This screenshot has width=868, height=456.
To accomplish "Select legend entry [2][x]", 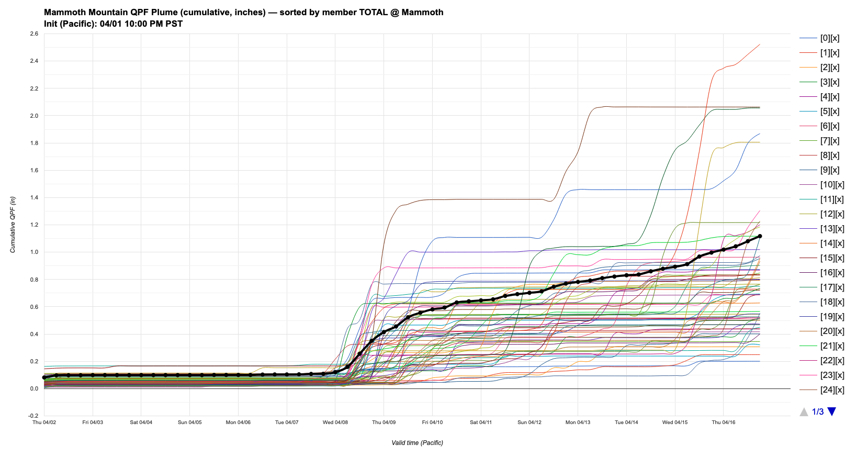I will [x=819, y=68].
